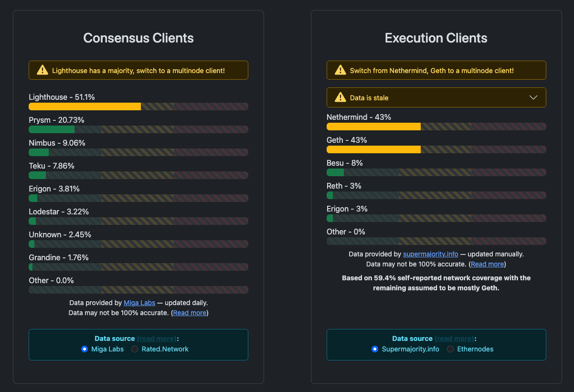
Task: Click the Unknown 2.45% progress bar
Action: pos(138,244)
